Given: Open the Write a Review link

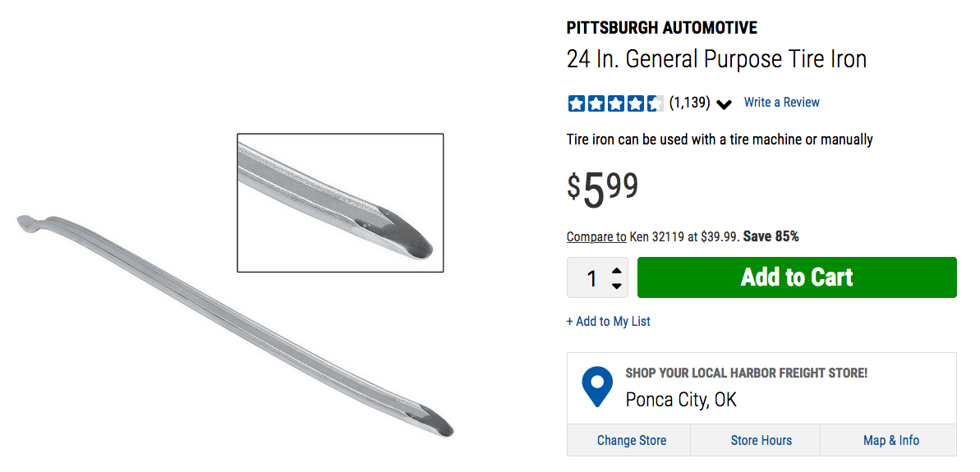Looking at the screenshot, I should pos(781,103).
